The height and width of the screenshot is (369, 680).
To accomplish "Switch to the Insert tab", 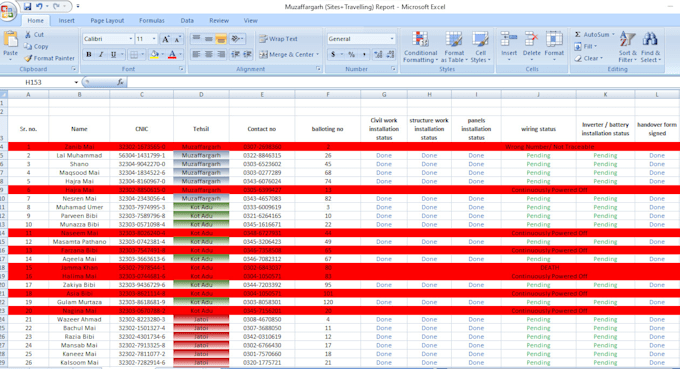I will 66,20.
